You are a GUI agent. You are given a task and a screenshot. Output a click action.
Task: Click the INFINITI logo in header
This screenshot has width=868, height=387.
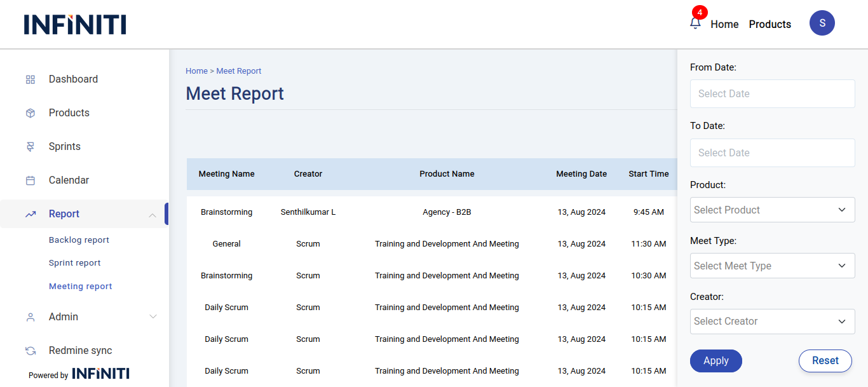coord(75,24)
